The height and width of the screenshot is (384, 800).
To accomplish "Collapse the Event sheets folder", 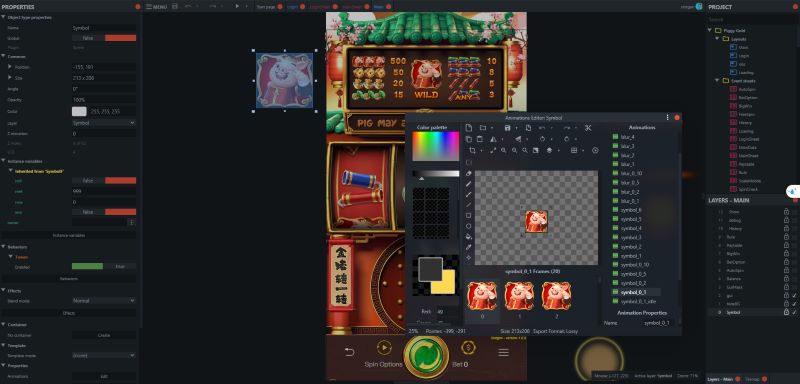I will (718, 81).
